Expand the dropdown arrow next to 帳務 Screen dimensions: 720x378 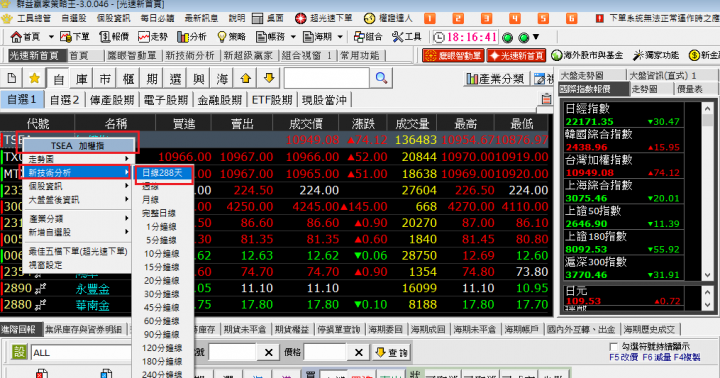coord(293,37)
